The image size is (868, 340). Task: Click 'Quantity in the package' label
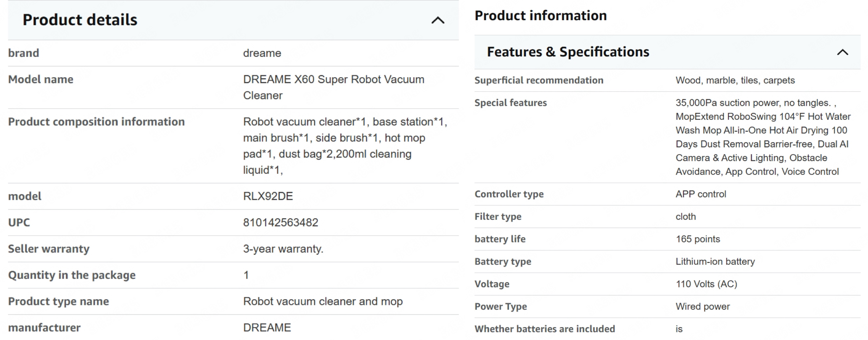(72, 275)
